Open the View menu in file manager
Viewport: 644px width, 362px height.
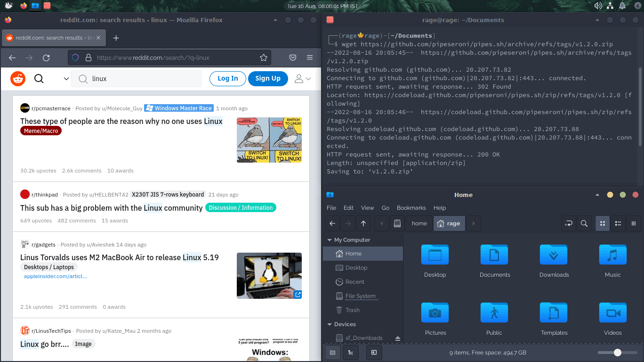pos(368,208)
